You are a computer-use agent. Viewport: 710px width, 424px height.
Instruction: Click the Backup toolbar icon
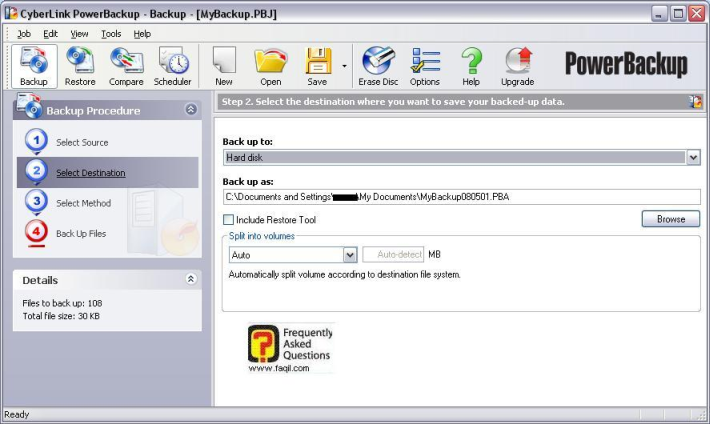[33, 66]
